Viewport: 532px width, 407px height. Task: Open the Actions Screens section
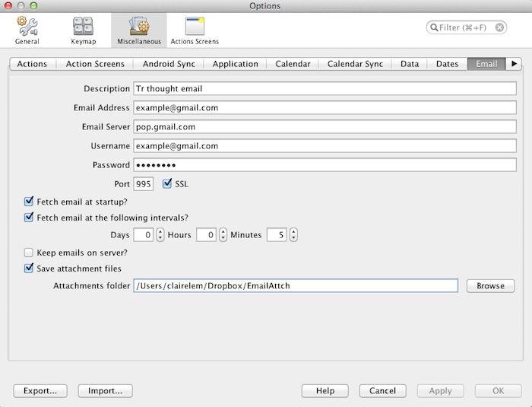195,30
